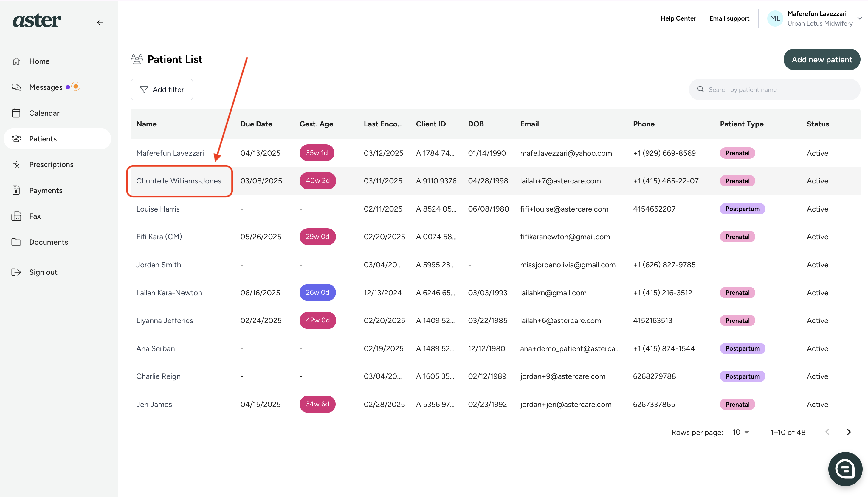Screen dimensions: 868x497
Task: Click email mafe.lavezzari@yahoo.com
Action: 566,153
